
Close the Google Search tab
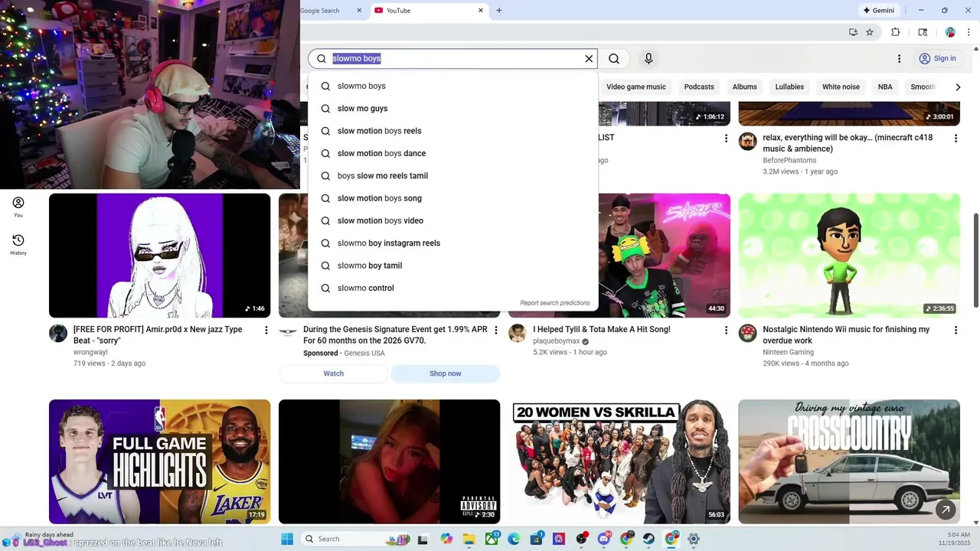[359, 11]
